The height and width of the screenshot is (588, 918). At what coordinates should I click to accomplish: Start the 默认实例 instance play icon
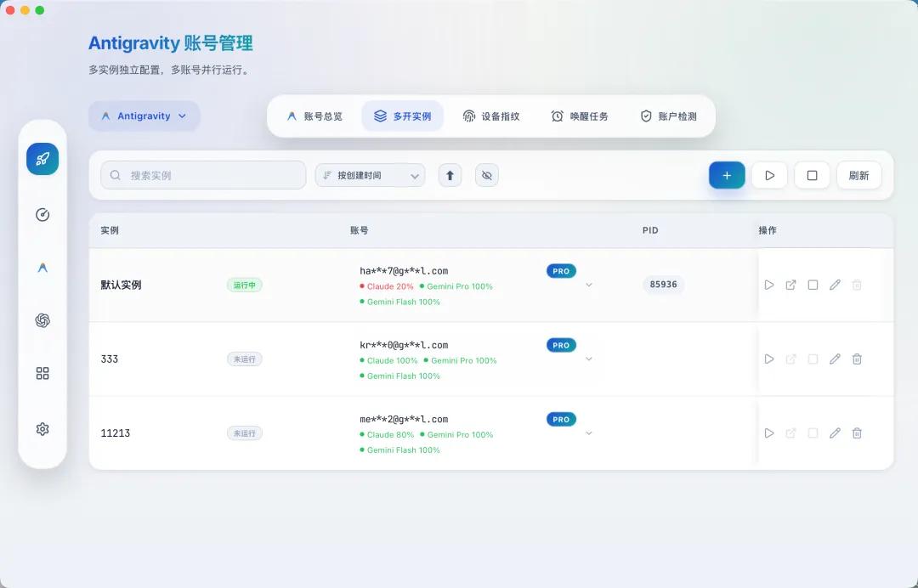point(769,285)
